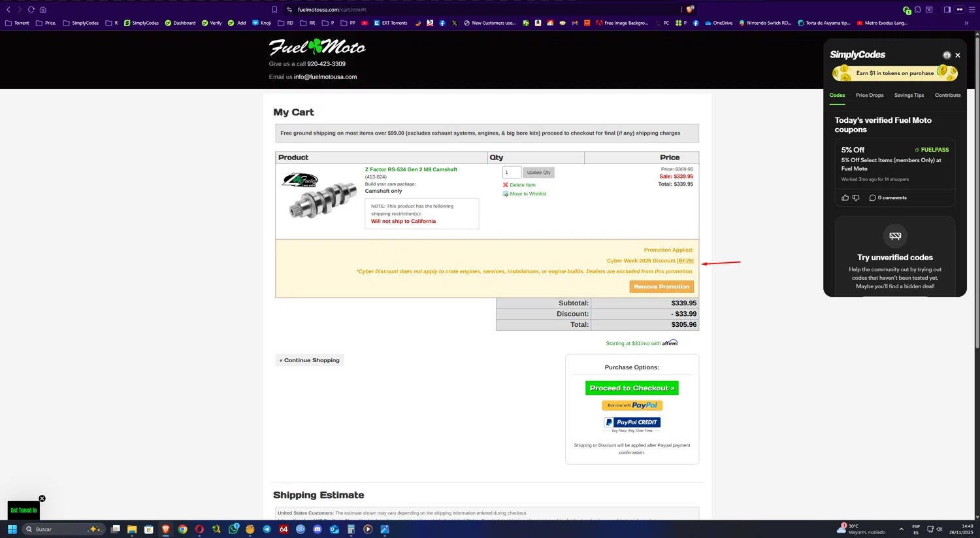Open the Torrent bookmarks folder
The height and width of the screenshot is (538, 980).
pyautogui.click(x=17, y=23)
